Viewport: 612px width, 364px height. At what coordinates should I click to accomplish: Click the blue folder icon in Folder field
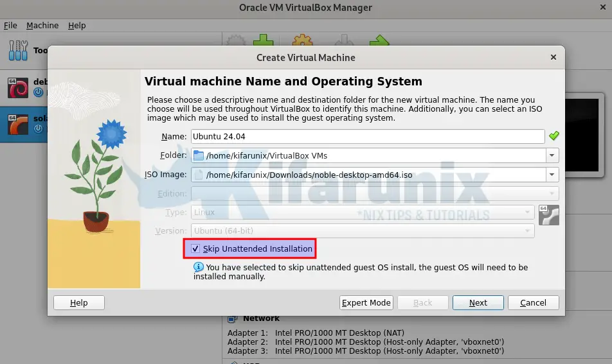(x=199, y=155)
